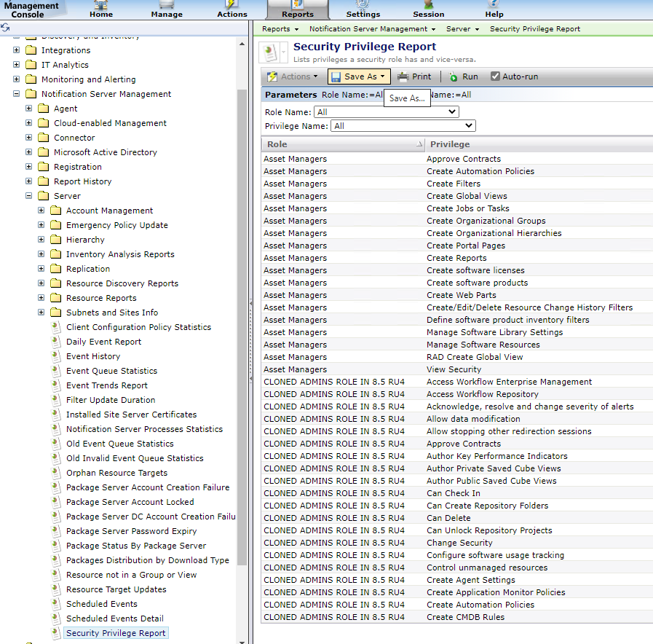Open the yellow Actions menu in report toolbar
Image resolution: width=653 pixels, height=644 pixels.
pyautogui.click(x=292, y=76)
